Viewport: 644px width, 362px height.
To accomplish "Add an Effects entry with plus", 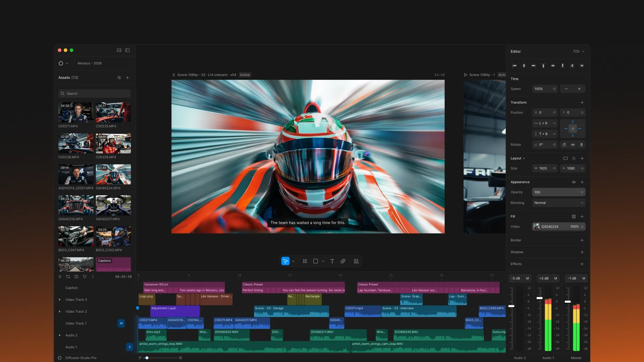I will click(582, 264).
